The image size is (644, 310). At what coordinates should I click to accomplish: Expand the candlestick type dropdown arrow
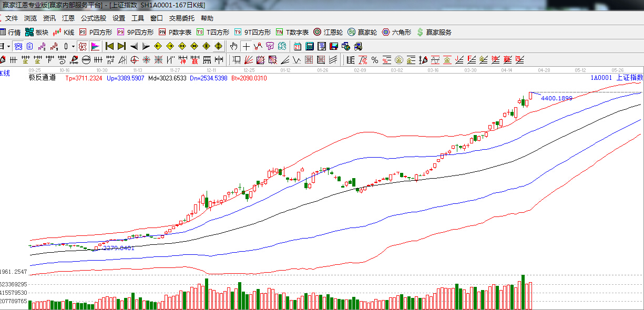pos(73,46)
